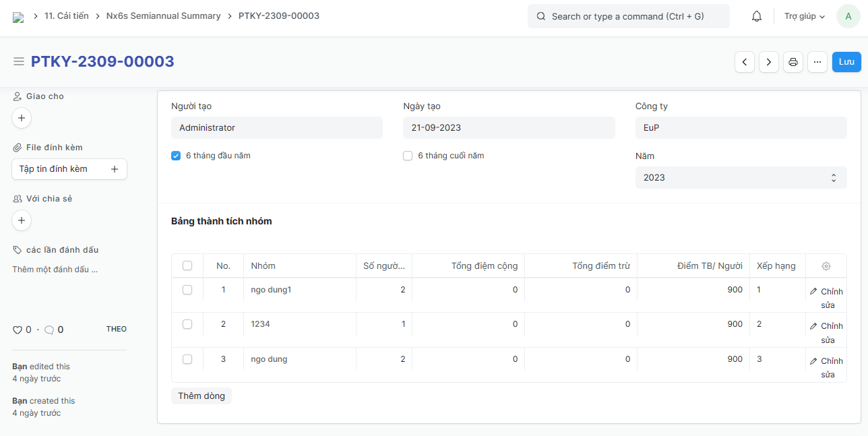The image size is (868, 436).
Task: Open the notifications bell
Action: (757, 16)
